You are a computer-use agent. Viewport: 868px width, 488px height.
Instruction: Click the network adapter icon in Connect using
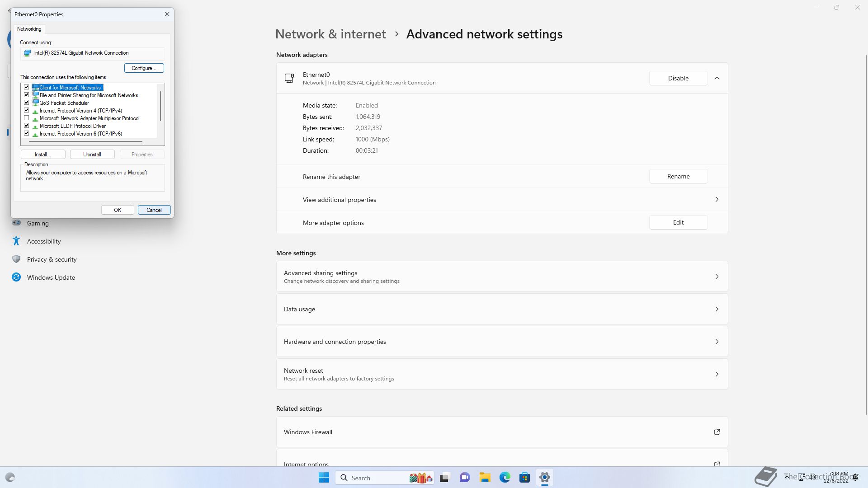point(27,53)
